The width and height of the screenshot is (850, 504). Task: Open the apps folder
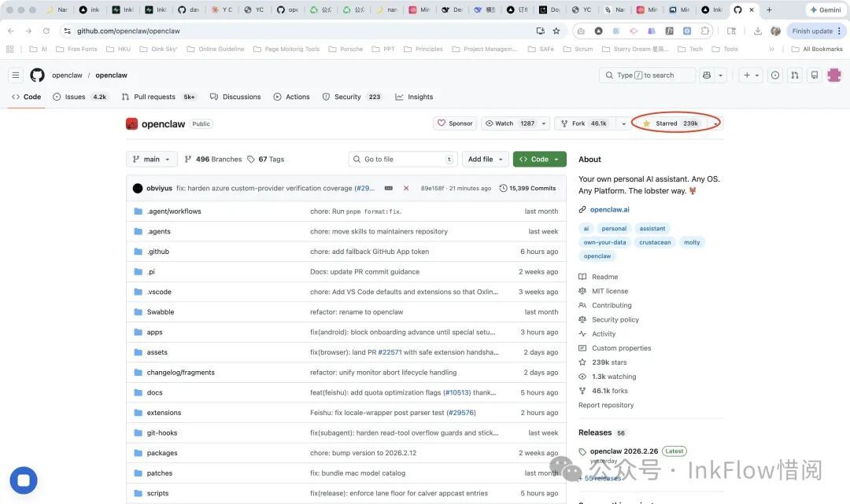pyautogui.click(x=154, y=332)
